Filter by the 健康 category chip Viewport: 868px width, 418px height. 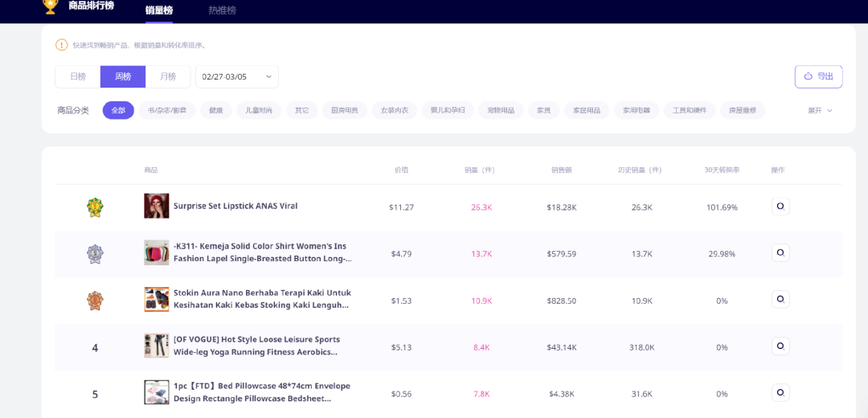216,110
